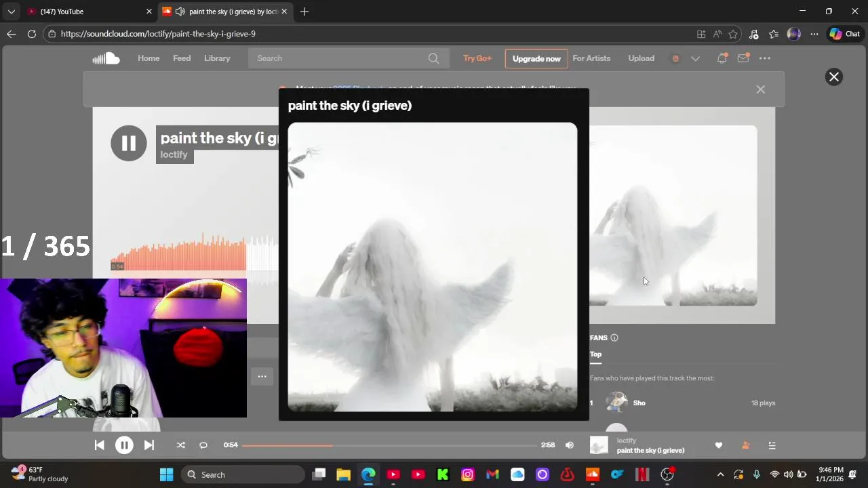Viewport: 868px width, 488px height.
Task: Toggle shuffle in the player bar
Action: pyautogui.click(x=180, y=445)
